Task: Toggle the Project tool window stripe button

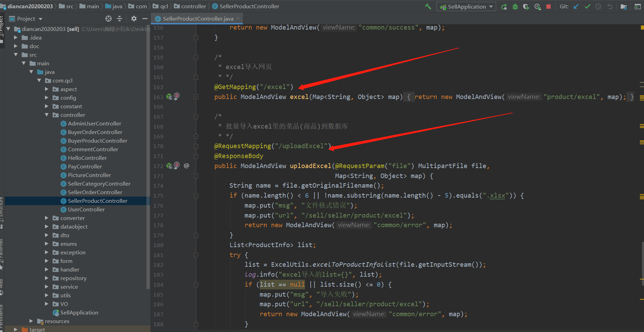Action: tap(2, 28)
